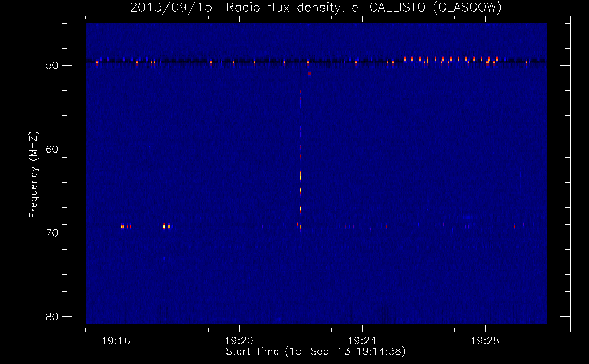
Task: Click the dark red spot just below 50 MHz
Action: [x=309, y=74]
